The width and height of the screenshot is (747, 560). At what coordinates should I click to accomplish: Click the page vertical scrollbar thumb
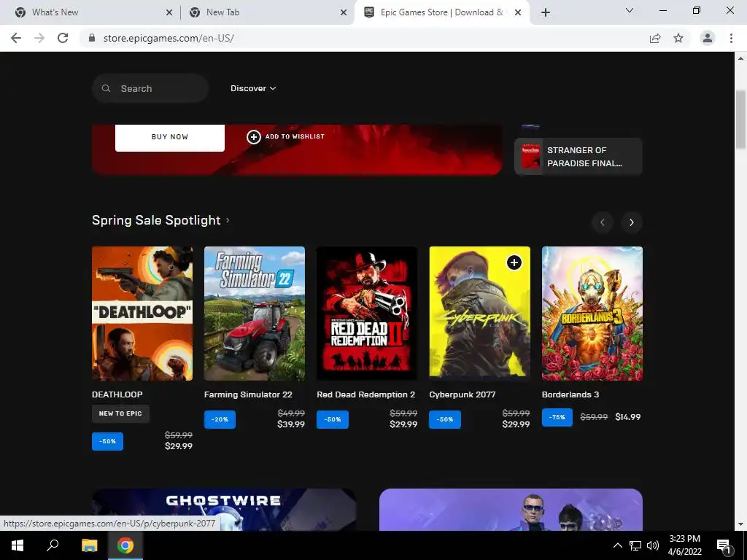741,120
